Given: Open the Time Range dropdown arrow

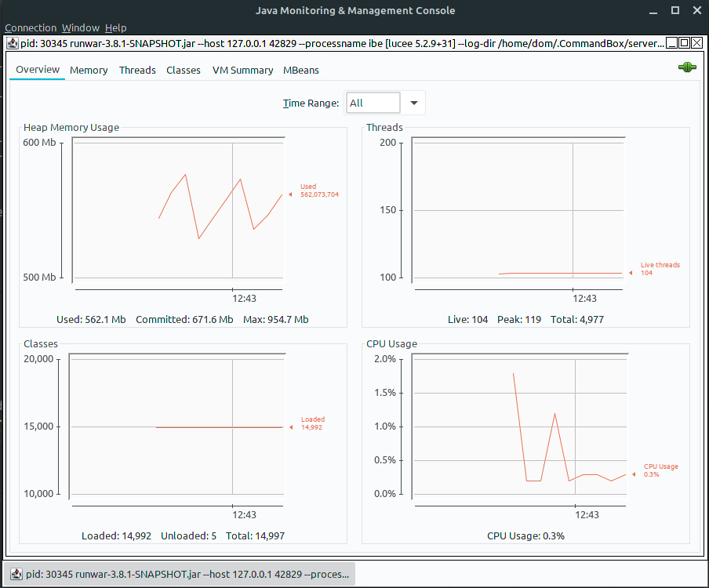Looking at the screenshot, I should point(414,103).
